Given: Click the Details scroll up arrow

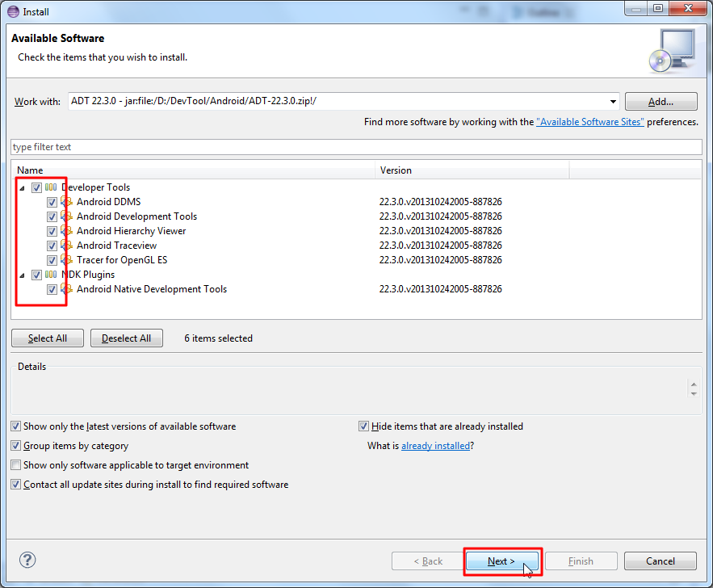Looking at the screenshot, I should point(694,384).
